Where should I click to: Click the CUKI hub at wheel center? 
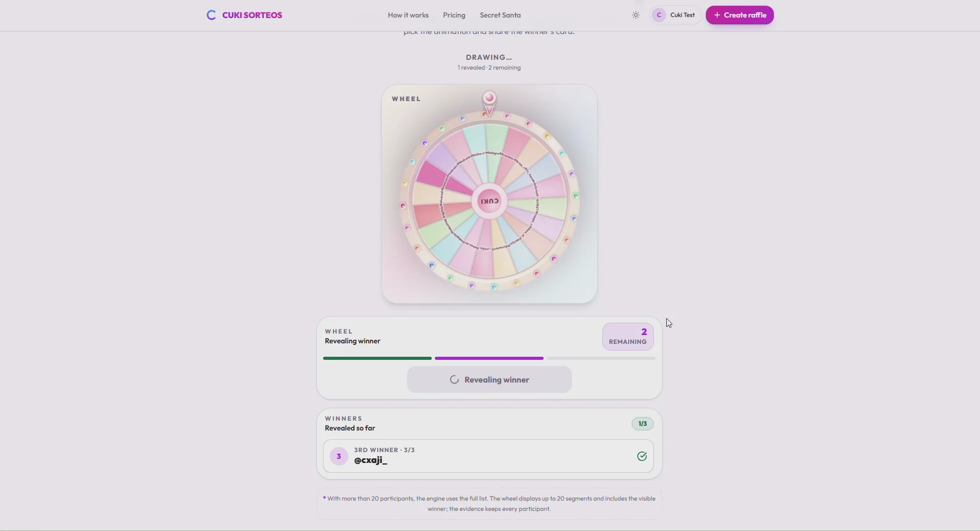point(489,201)
